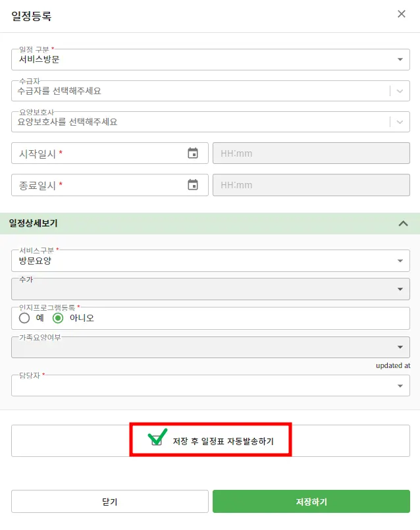Click the start time HH:mm field
Image resolution: width=420 pixels, height=530 pixels.
(x=311, y=153)
